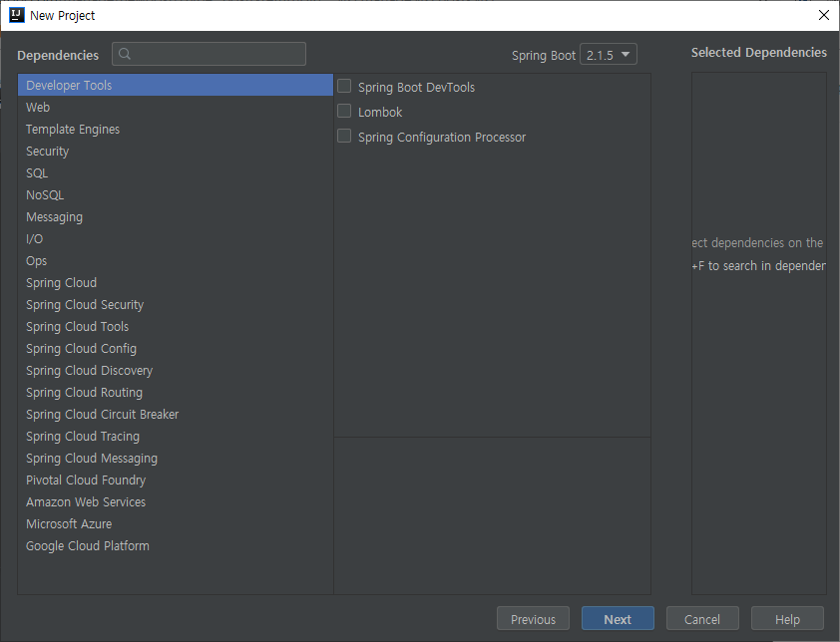Viewport: 840px width, 642px height.
Task: Choose the Security category
Action: [176, 151]
